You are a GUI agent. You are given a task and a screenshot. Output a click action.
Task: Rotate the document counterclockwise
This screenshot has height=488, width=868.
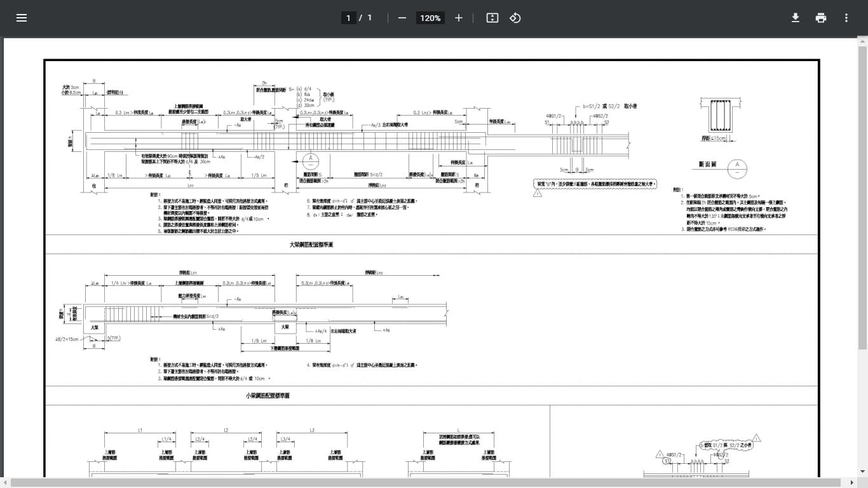[x=515, y=18]
